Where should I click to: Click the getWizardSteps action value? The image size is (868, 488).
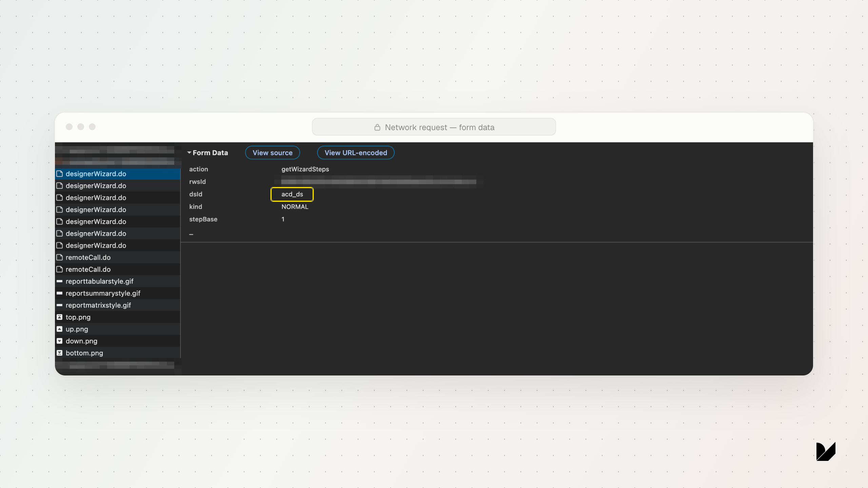pos(305,169)
